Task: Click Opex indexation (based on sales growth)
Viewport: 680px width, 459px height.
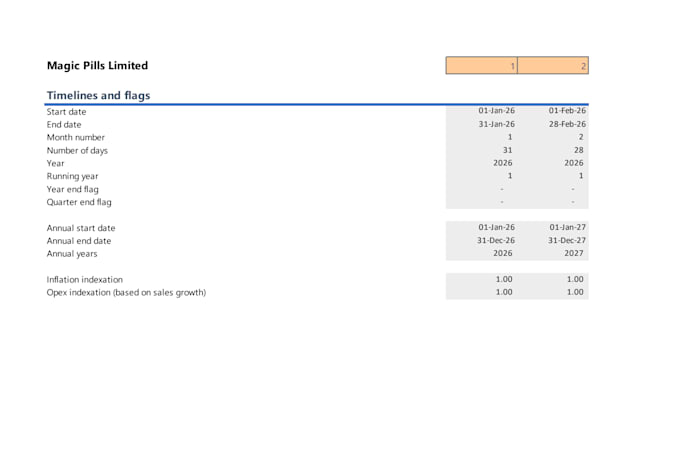Action: (126, 292)
